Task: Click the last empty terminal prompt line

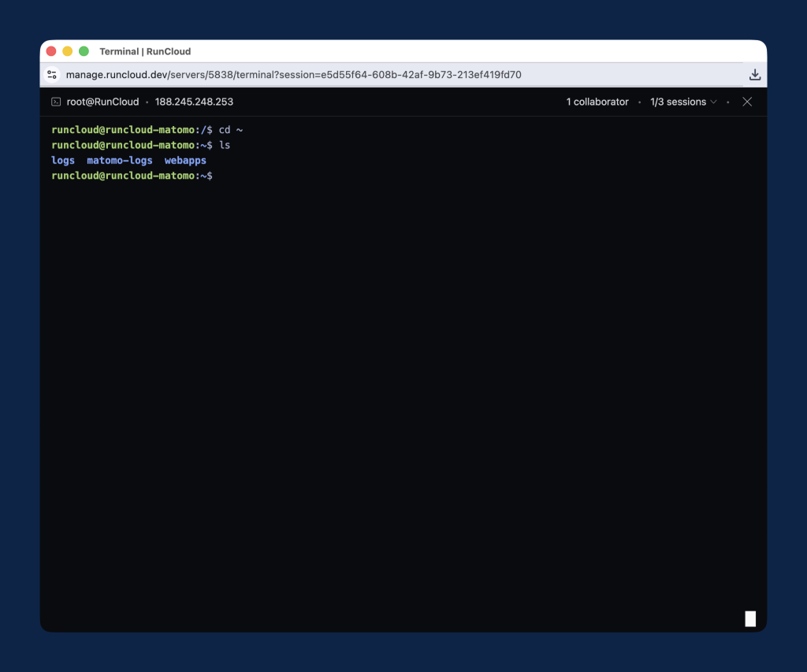Action: click(x=132, y=176)
